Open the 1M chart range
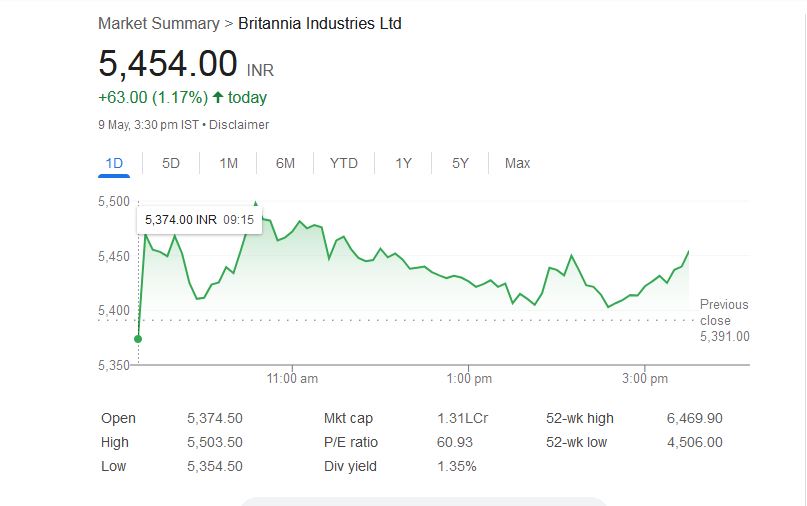 click(228, 163)
